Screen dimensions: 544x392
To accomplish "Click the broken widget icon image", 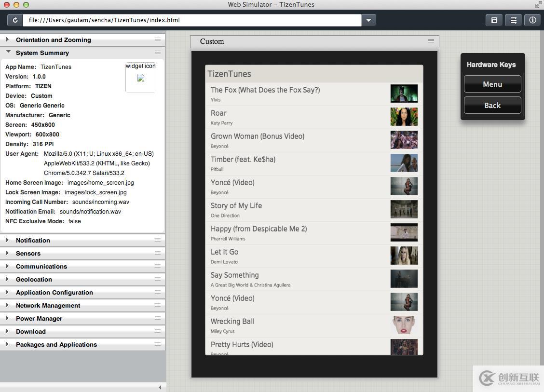I will [140, 78].
